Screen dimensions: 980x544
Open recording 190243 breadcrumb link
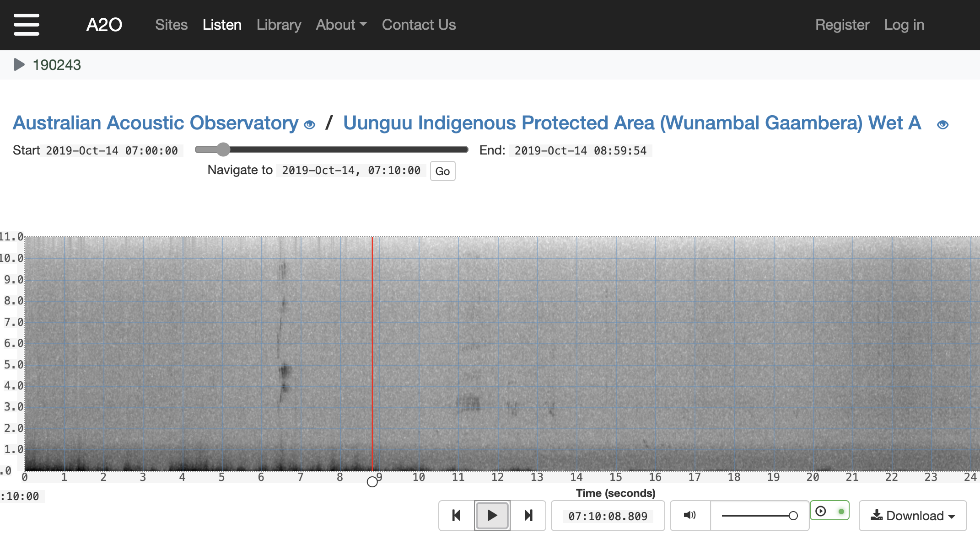[x=57, y=65]
